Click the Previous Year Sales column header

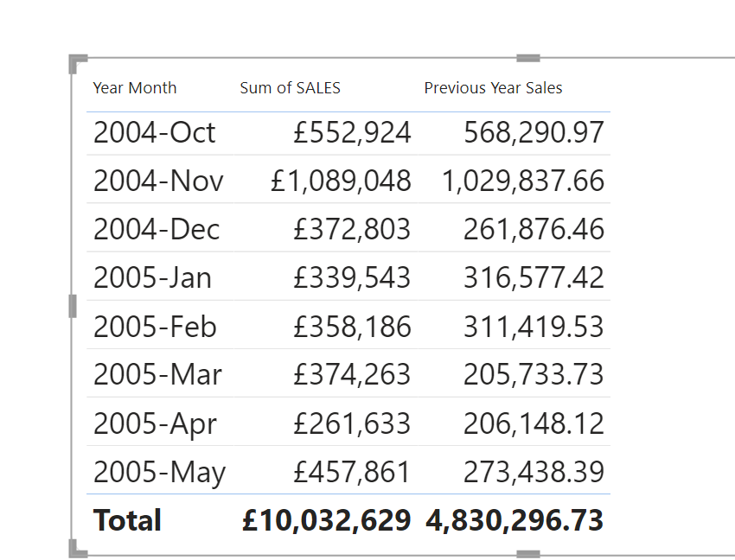pos(493,88)
